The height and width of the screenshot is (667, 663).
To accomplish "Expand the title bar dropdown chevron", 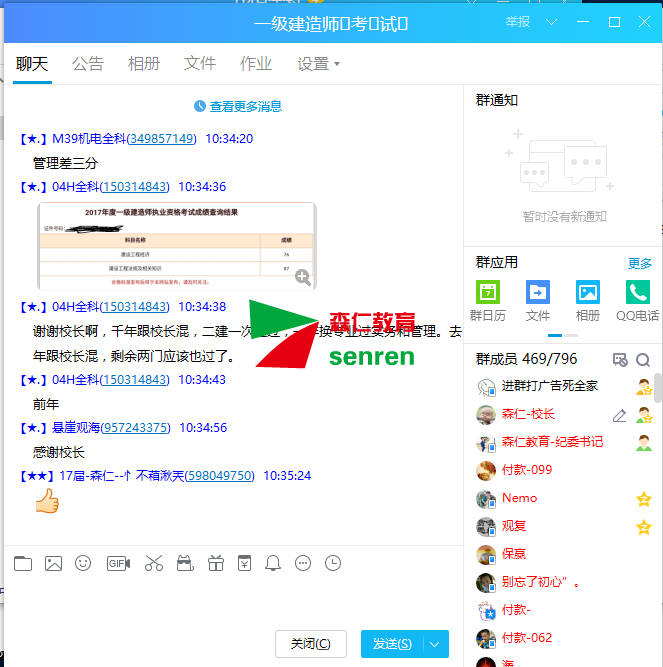I will [552, 22].
